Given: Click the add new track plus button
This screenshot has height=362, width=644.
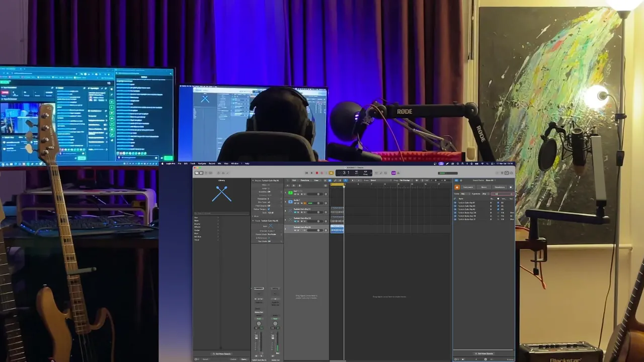Looking at the screenshot, I should click(x=287, y=186).
